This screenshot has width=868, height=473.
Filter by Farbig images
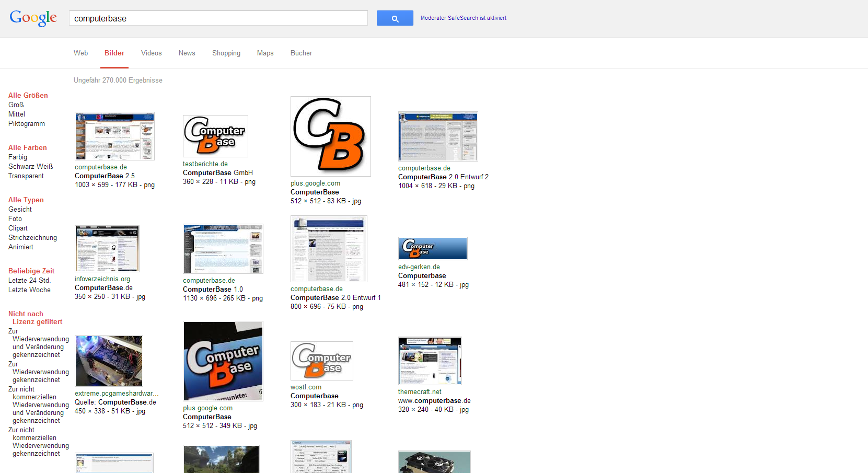[x=18, y=157]
